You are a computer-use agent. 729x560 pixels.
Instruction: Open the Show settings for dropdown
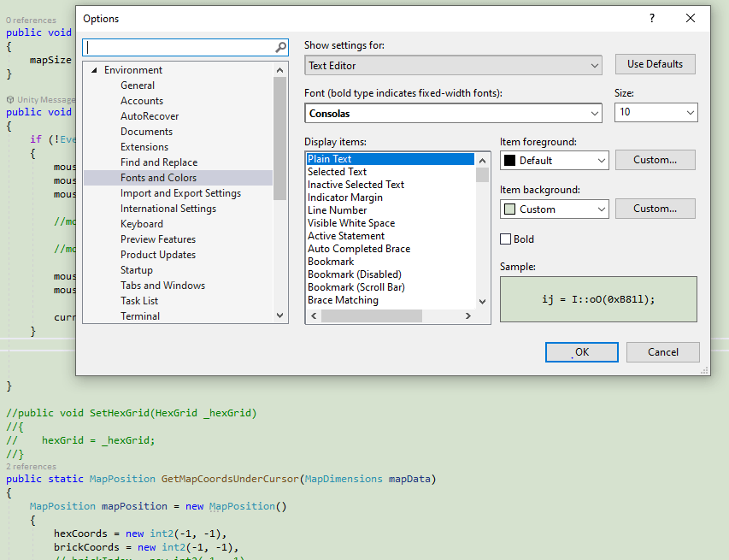pos(453,66)
